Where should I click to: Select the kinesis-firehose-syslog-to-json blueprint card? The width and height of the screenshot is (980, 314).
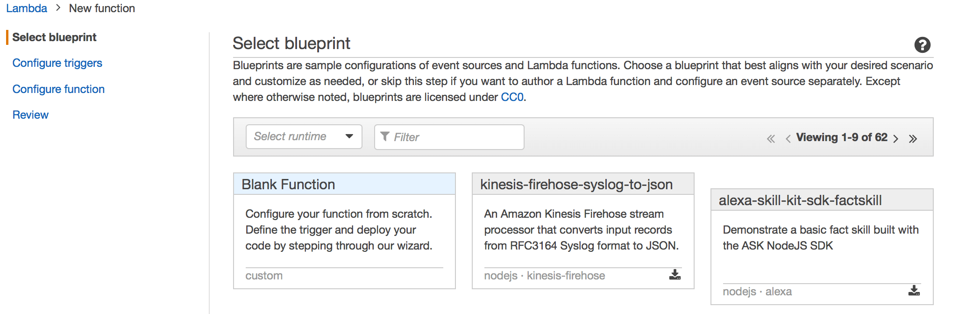click(x=583, y=231)
